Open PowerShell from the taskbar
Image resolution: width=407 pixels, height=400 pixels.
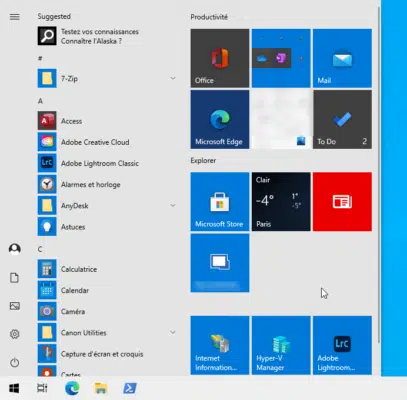[x=130, y=388]
